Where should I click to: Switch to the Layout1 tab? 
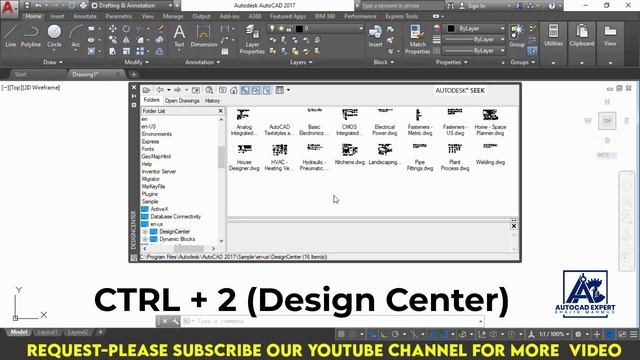47,332
